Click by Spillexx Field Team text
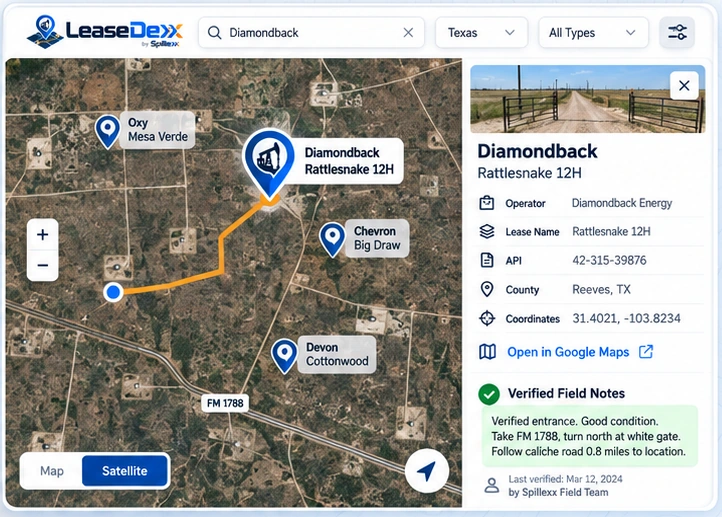 click(558, 493)
